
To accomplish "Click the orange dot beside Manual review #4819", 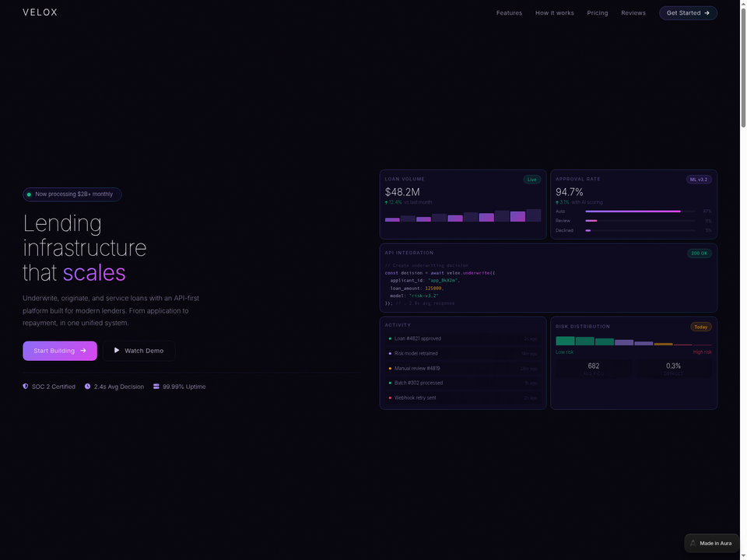I will pos(390,368).
